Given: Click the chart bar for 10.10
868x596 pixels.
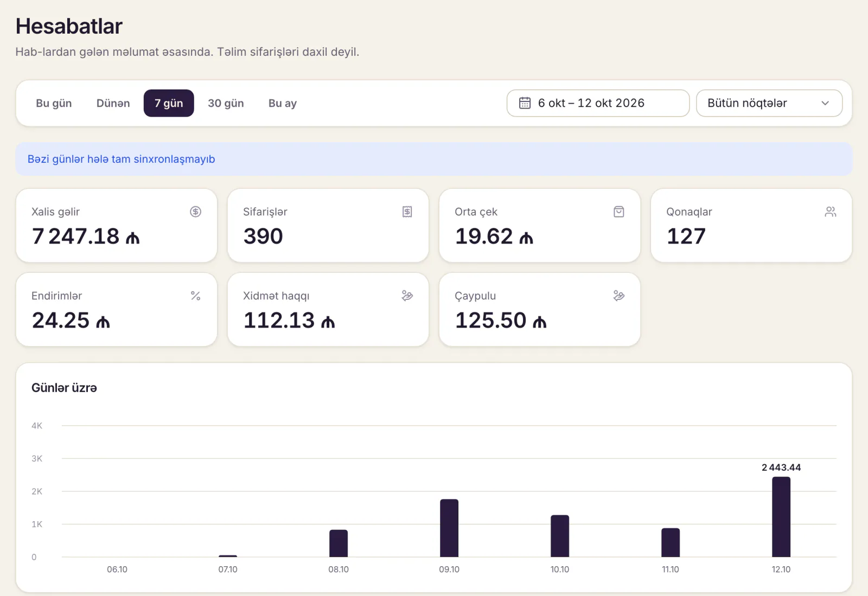Looking at the screenshot, I should pos(560,536).
